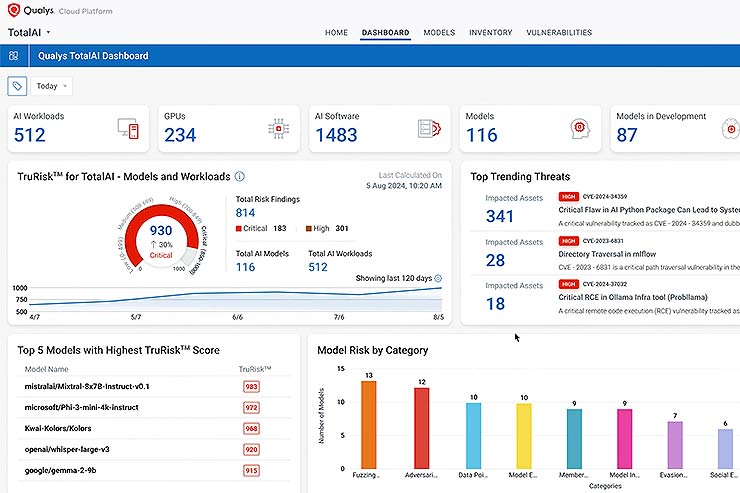Screen dimensions: 740x493
Task: Click the Models head icon
Action: pos(578,129)
